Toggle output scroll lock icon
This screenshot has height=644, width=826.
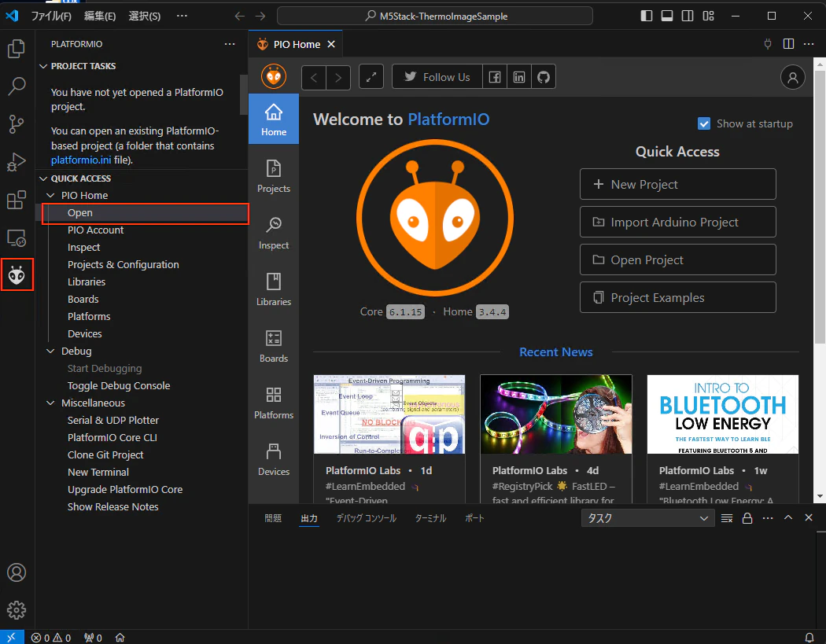click(747, 518)
